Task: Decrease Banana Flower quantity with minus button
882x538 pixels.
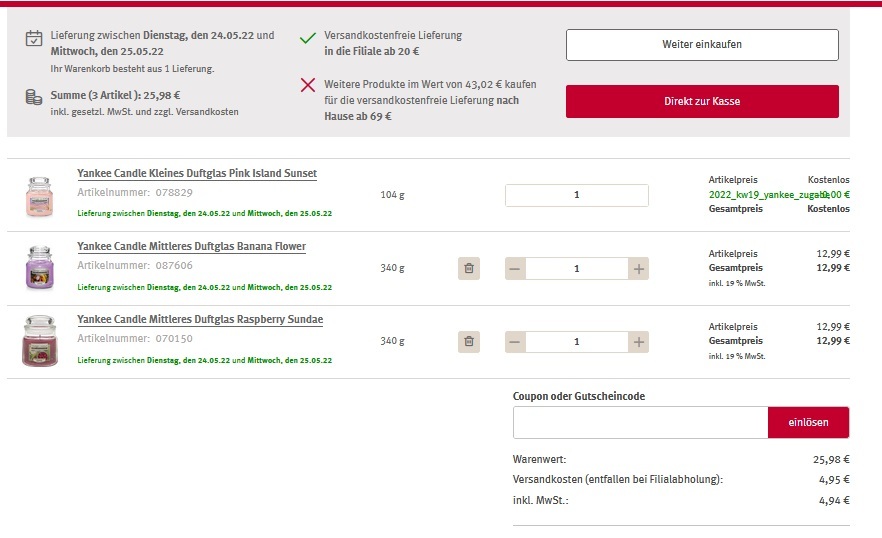Action: coord(515,268)
